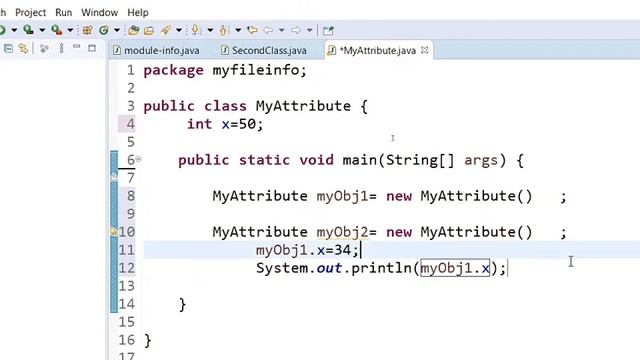Screen dimensions: 640x360
Task: Collapse the main method fold marker
Action: 138,159
